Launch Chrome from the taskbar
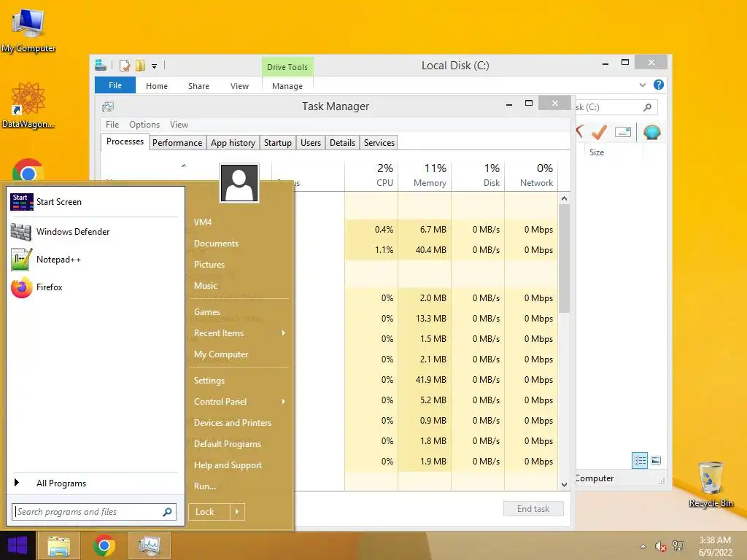747x560 pixels. 104,545
